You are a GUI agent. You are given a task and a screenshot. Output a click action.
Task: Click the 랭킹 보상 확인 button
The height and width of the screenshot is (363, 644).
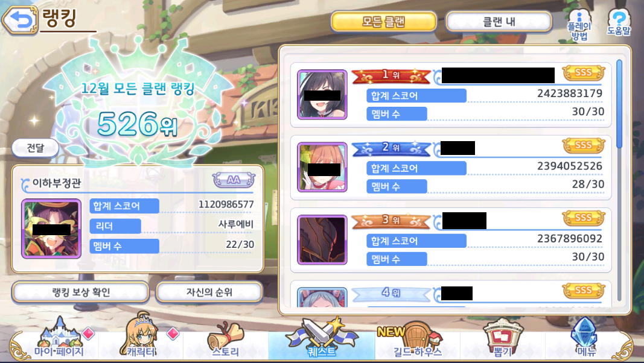click(x=80, y=292)
